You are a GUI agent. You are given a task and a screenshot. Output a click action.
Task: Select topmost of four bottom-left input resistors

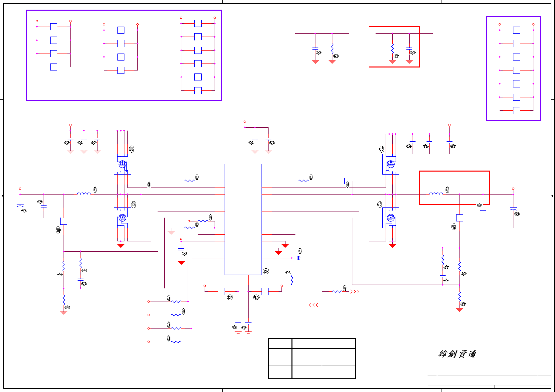[176, 302]
